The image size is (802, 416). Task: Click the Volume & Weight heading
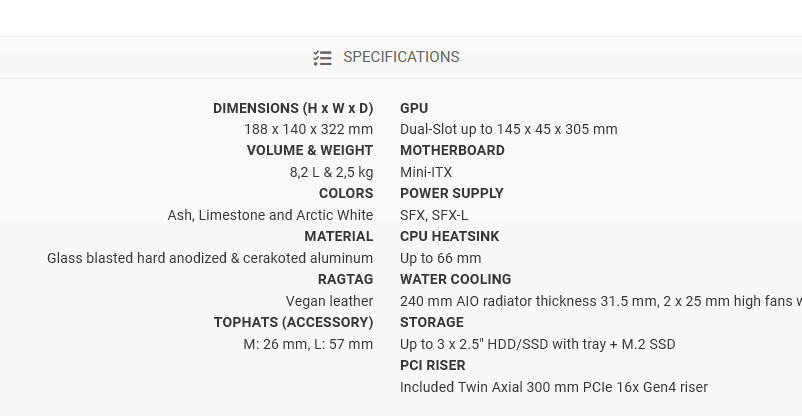pyautogui.click(x=310, y=150)
